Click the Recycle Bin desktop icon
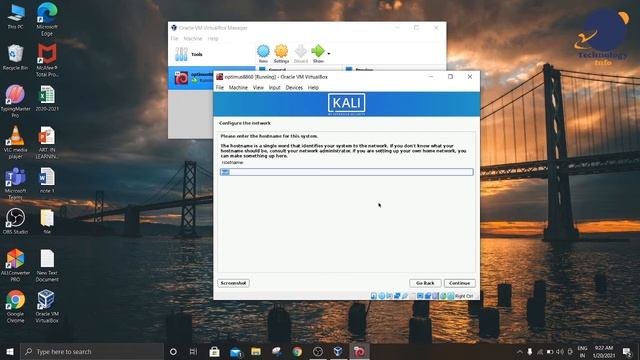 (x=16, y=57)
